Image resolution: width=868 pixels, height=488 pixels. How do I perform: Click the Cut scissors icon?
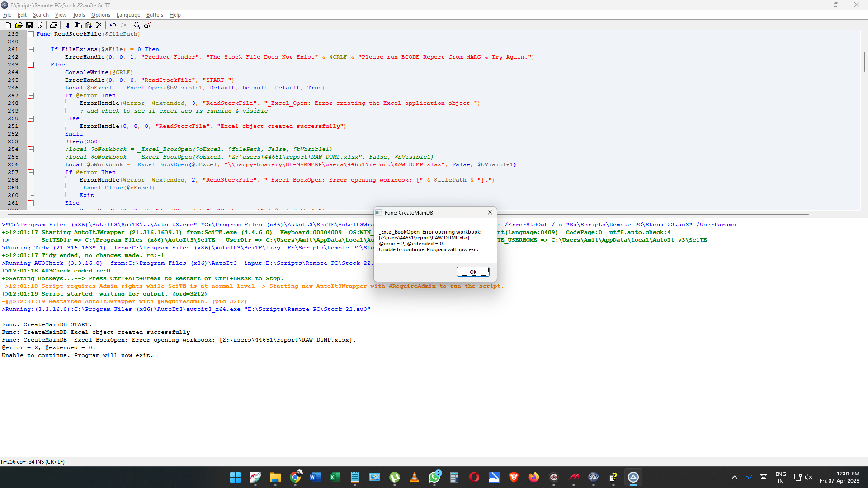tap(68, 25)
